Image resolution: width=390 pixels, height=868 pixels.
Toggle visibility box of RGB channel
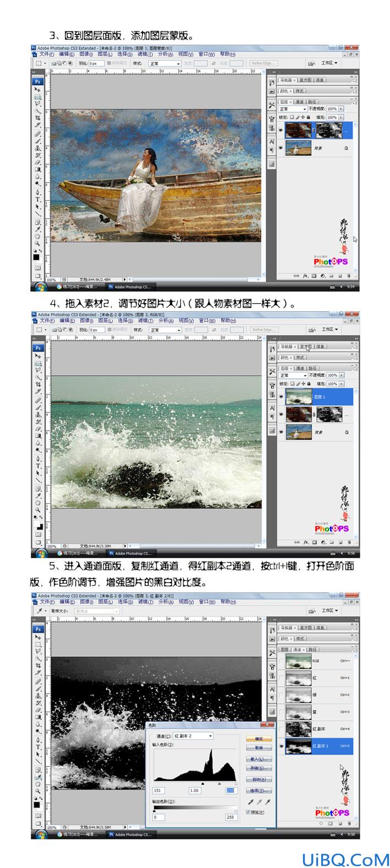(282, 661)
